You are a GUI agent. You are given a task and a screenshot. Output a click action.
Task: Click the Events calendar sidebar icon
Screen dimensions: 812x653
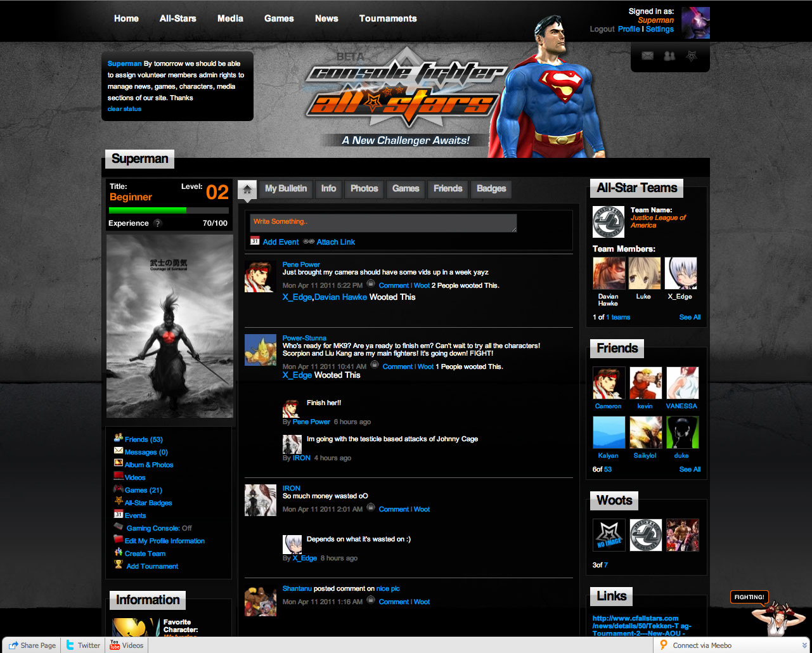119,514
